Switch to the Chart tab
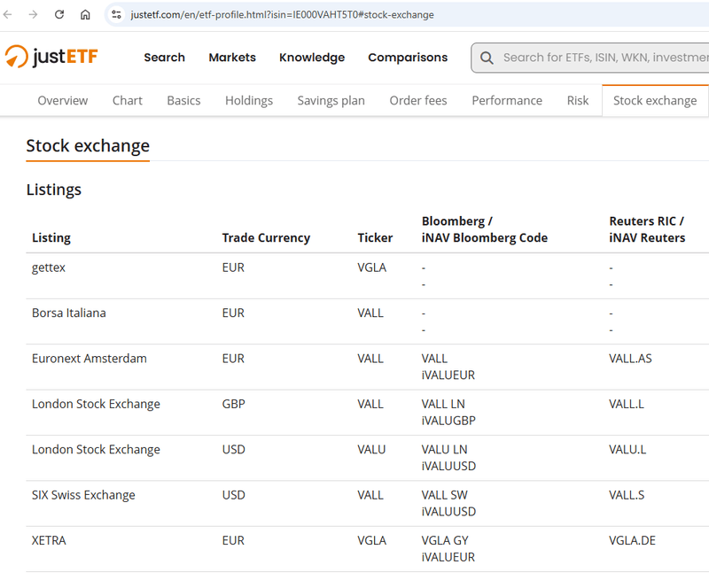This screenshot has width=709, height=588. 128,100
